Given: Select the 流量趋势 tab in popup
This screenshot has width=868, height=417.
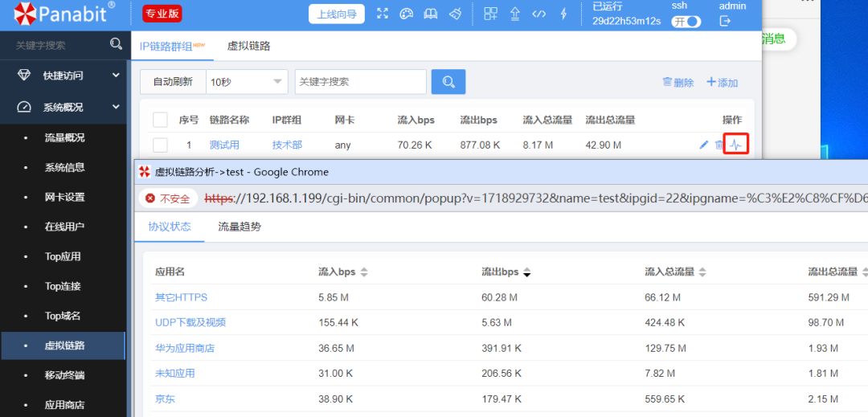Looking at the screenshot, I should point(240,227).
